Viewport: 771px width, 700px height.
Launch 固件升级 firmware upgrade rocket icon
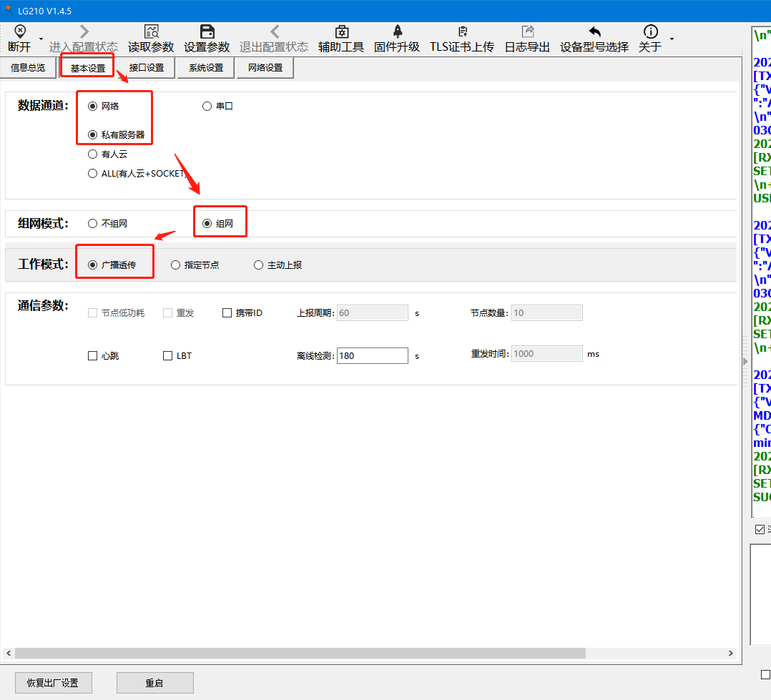coord(397,32)
